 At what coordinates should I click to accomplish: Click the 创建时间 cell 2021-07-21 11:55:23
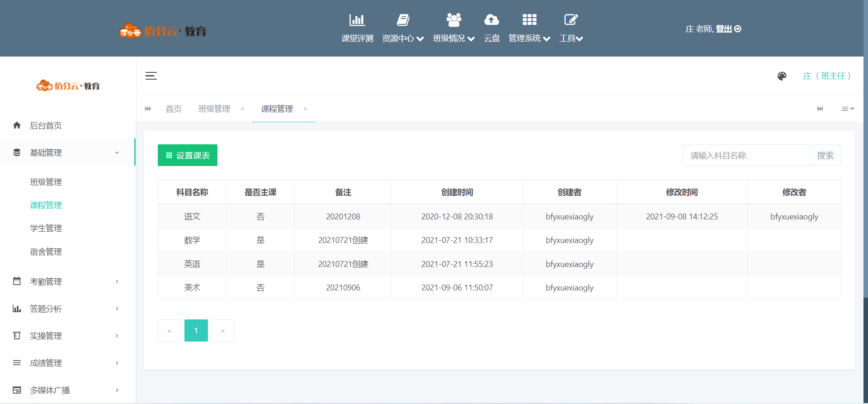(457, 264)
